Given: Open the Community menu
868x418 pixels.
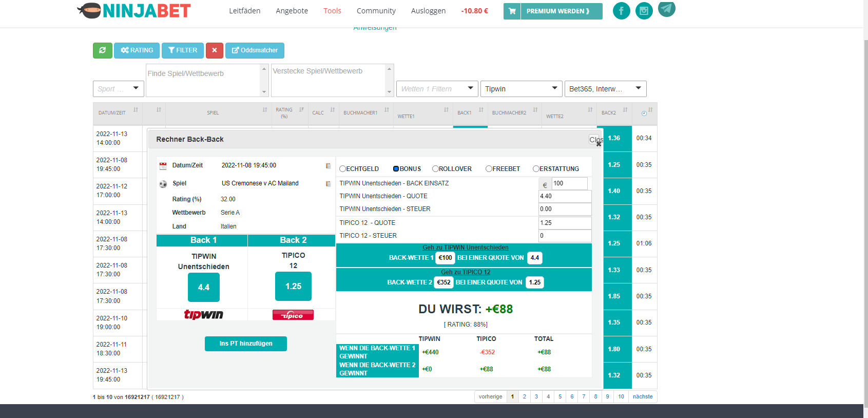Looking at the screenshot, I should tap(376, 11).
